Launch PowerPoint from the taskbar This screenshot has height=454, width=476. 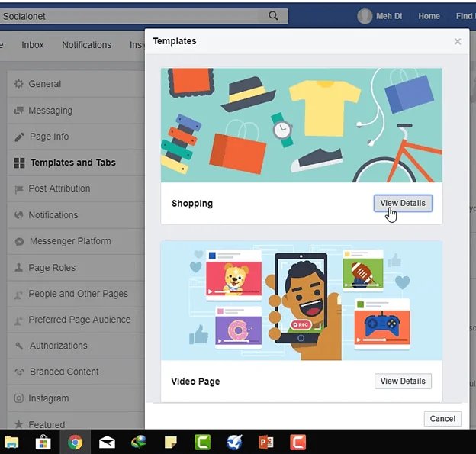click(x=265, y=441)
